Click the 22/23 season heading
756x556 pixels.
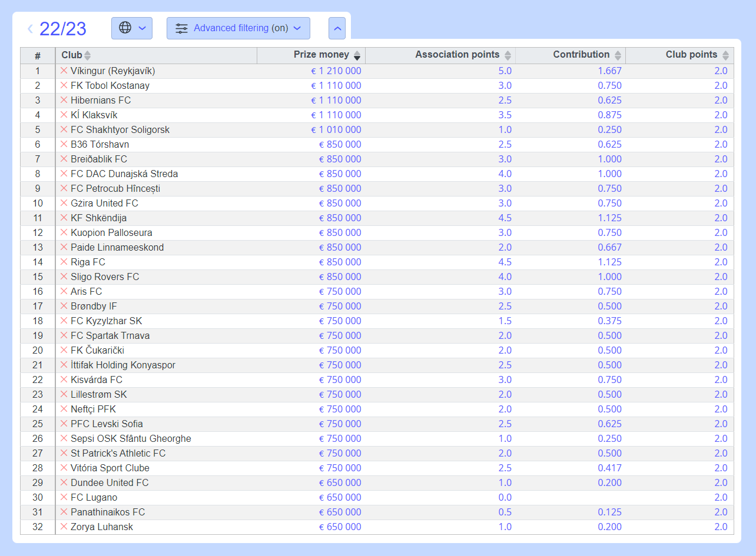[63, 28]
